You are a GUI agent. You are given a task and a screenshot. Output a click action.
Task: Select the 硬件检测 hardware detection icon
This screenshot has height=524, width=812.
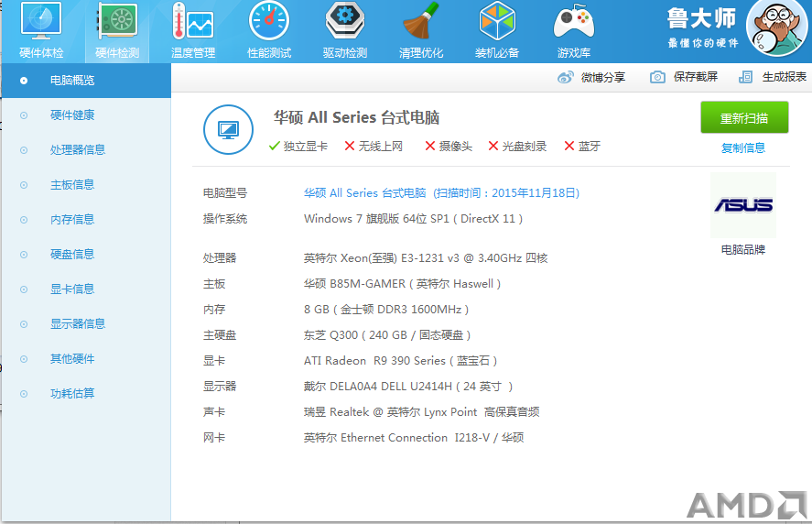tap(117, 31)
